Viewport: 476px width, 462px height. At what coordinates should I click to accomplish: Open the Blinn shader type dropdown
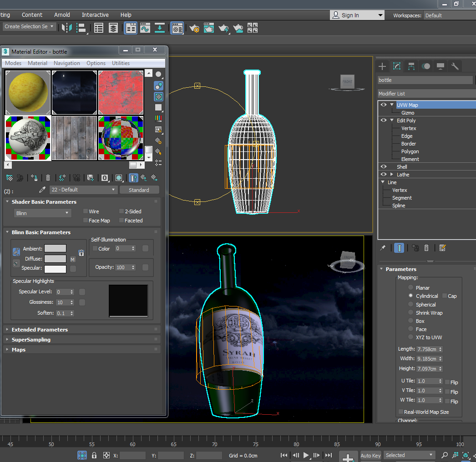point(42,213)
